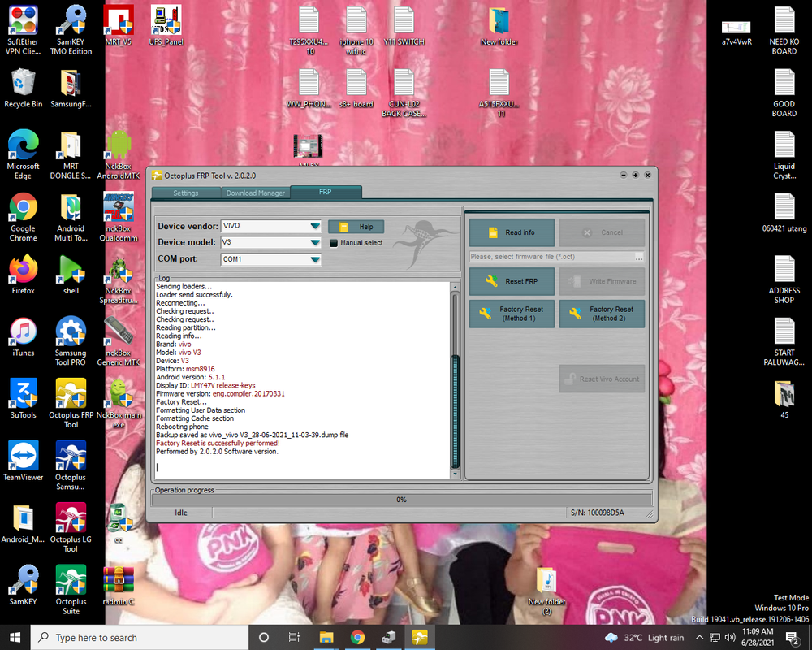
Task: Open TeamViewer desktop icon
Action: click(x=23, y=461)
